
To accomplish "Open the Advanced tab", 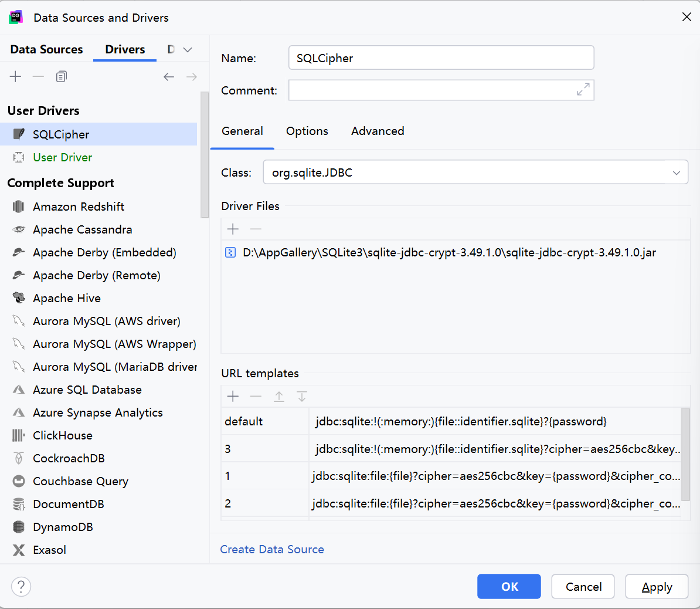I will point(378,131).
